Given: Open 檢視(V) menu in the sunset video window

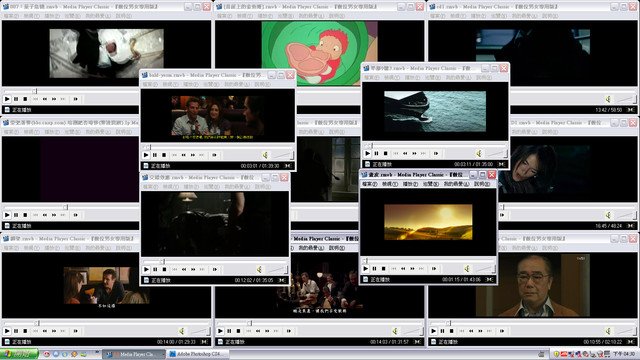Looking at the screenshot, I should pos(390,184).
